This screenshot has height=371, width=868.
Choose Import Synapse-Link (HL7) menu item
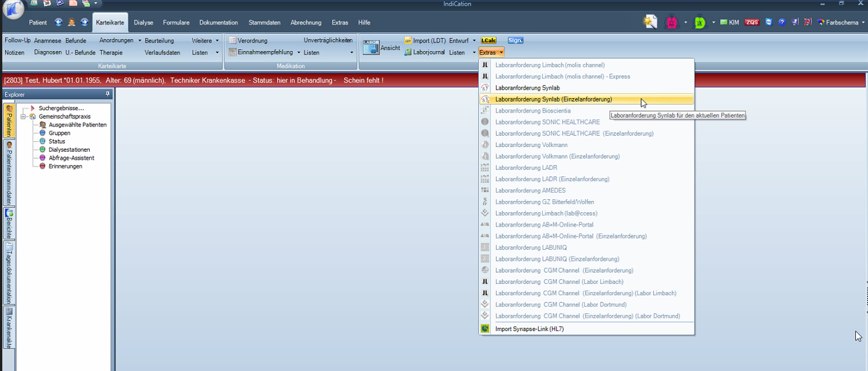point(529,329)
